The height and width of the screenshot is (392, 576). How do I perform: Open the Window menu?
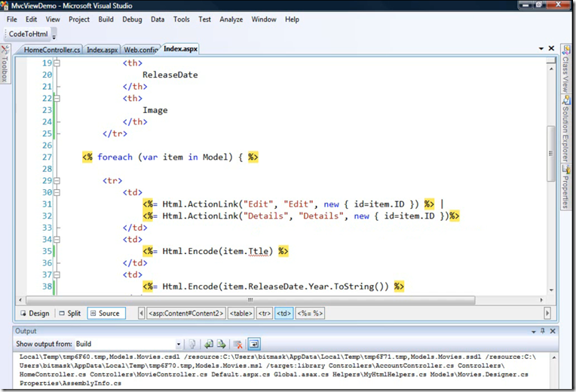tap(264, 20)
